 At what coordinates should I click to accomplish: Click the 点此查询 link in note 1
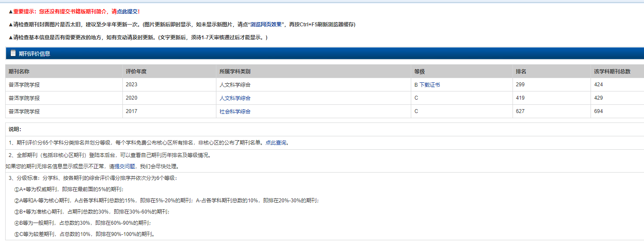(x=276, y=143)
